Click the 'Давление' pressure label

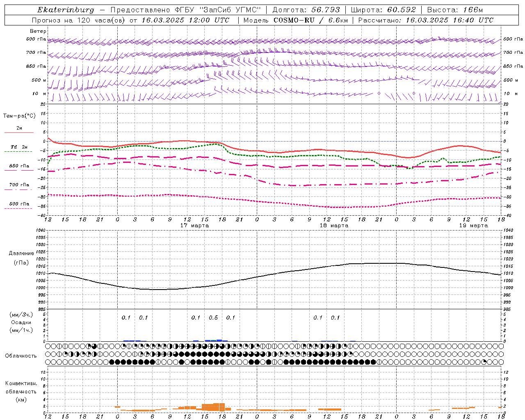coord(21,253)
